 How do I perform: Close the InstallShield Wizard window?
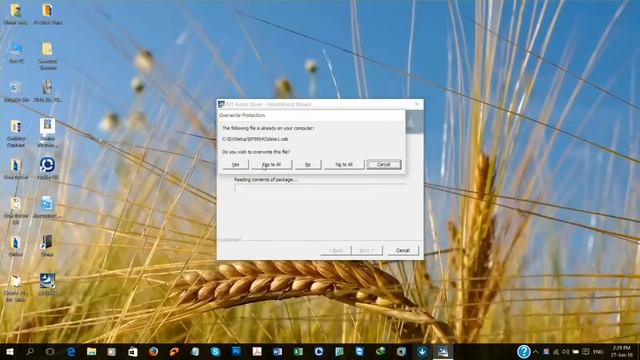pyautogui.click(x=417, y=104)
